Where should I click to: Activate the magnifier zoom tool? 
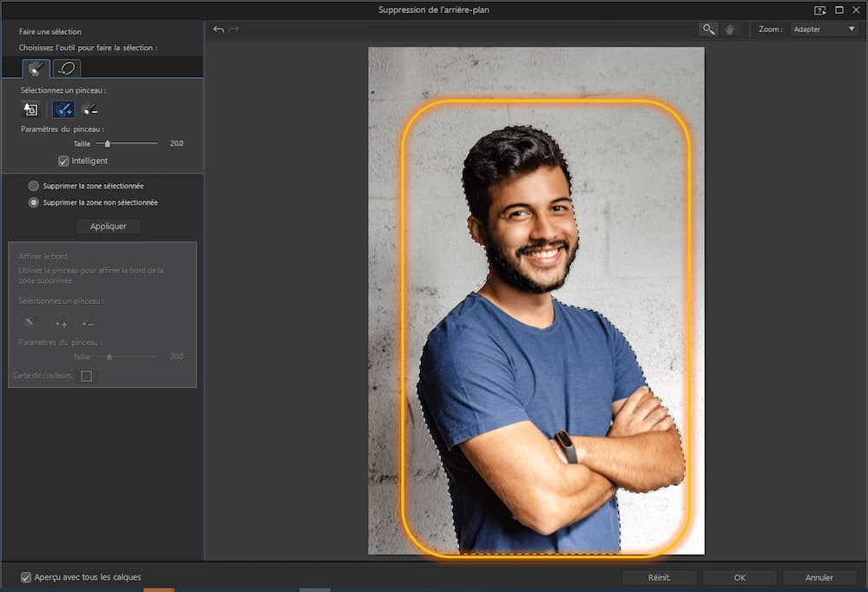(x=708, y=30)
